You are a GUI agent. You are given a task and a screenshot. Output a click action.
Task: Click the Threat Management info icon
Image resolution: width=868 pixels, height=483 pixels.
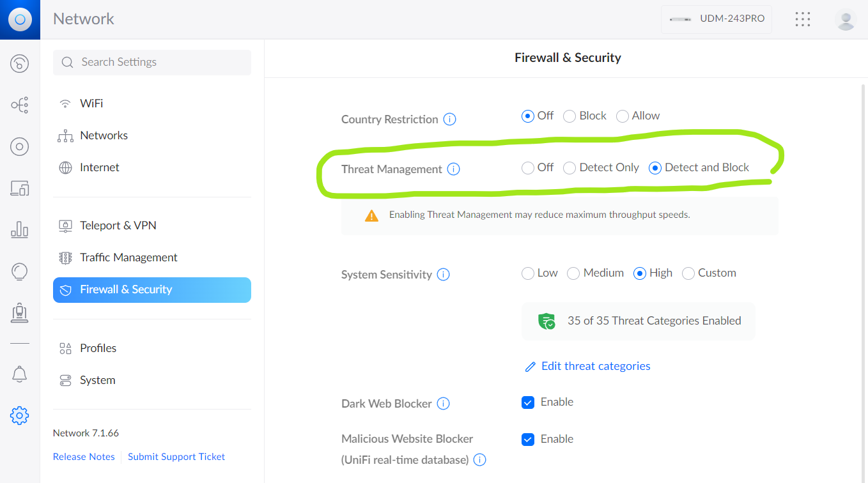(453, 169)
